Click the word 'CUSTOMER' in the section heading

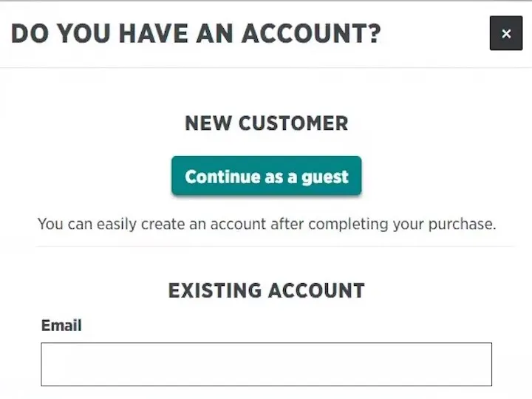(296, 123)
